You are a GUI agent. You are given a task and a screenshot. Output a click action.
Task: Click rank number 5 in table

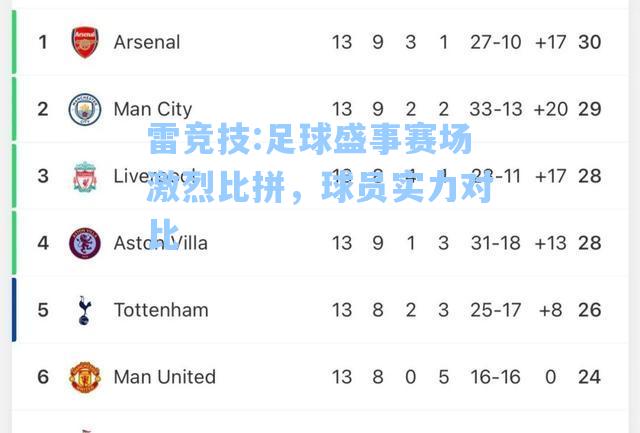[43, 310]
